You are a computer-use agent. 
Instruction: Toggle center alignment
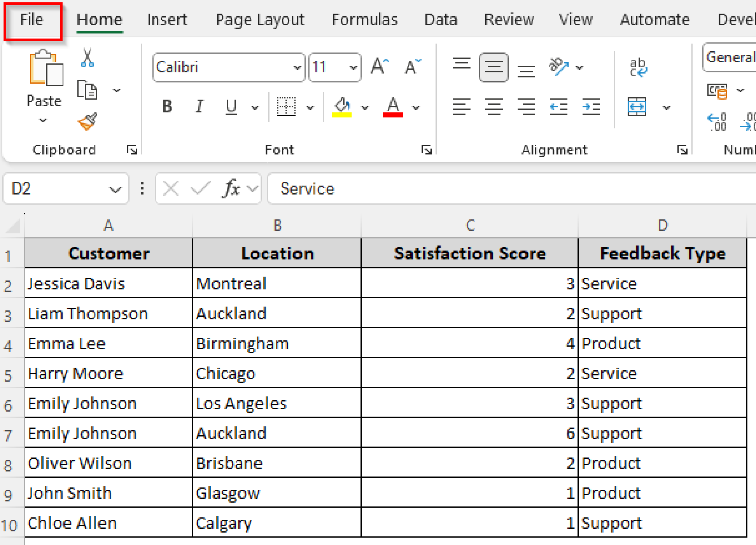click(x=494, y=106)
